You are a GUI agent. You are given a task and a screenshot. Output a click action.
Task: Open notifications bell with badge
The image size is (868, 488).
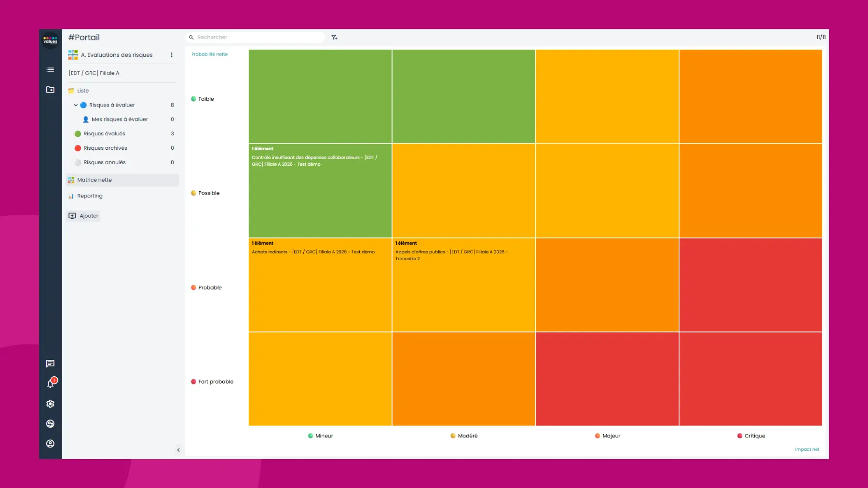click(50, 383)
